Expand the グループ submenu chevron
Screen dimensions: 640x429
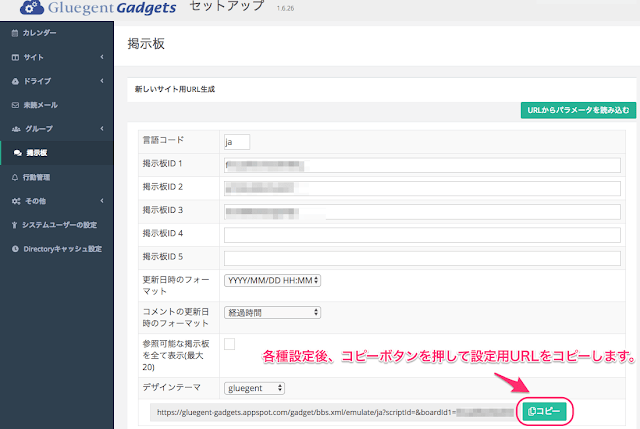pyautogui.click(x=102, y=129)
